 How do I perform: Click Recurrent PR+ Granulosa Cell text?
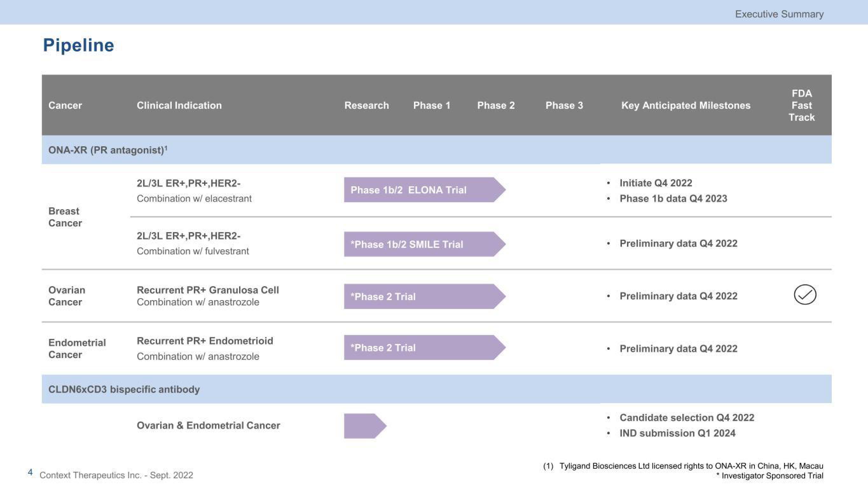click(x=208, y=290)
